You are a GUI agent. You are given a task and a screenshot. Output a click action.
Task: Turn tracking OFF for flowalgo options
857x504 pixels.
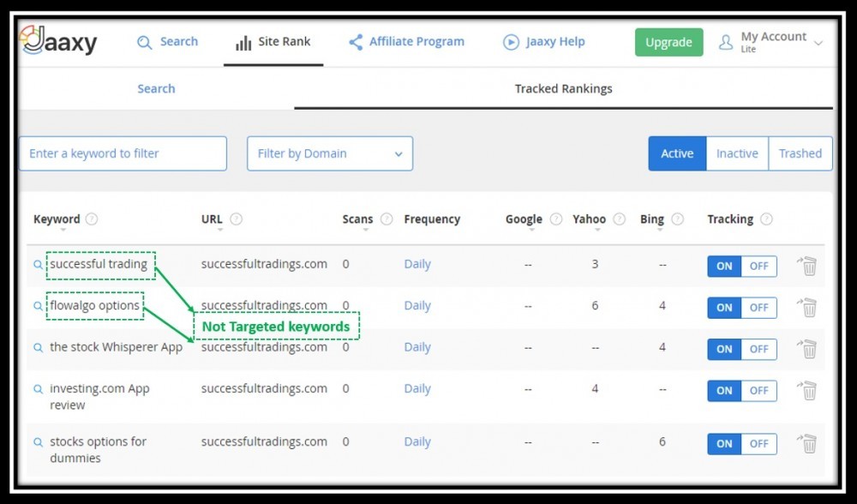[x=758, y=308]
